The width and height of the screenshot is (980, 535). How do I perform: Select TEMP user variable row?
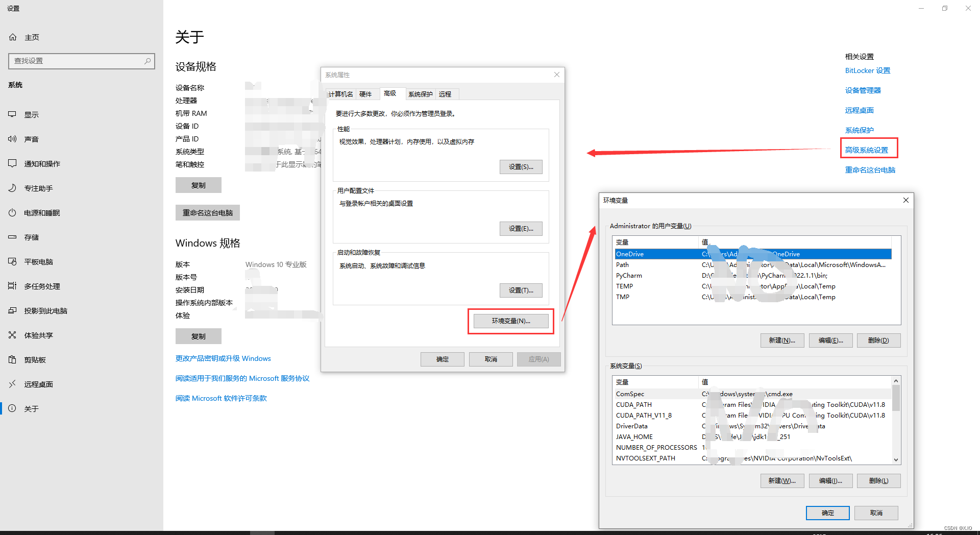pyautogui.click(x=753, y=286)
